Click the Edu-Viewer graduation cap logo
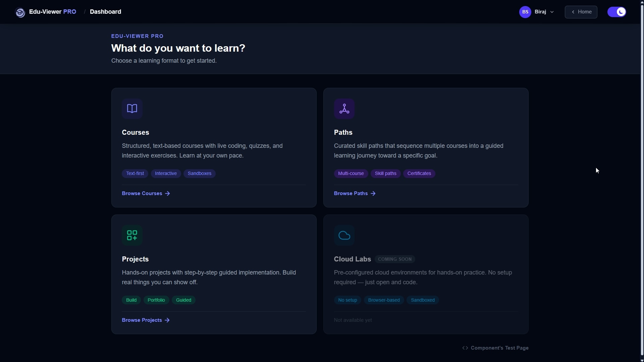The width and height of the screenshot is (644, 362). [x=20, y=12]
